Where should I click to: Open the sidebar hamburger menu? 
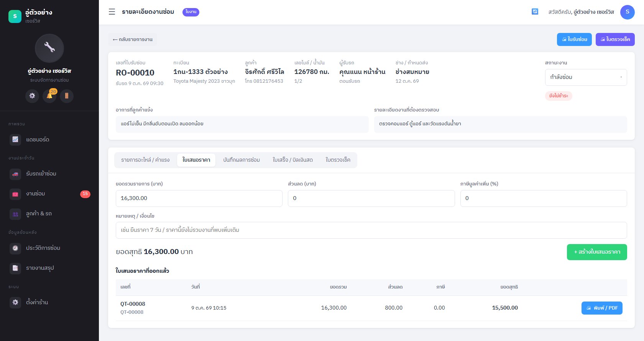coord(112,12)
